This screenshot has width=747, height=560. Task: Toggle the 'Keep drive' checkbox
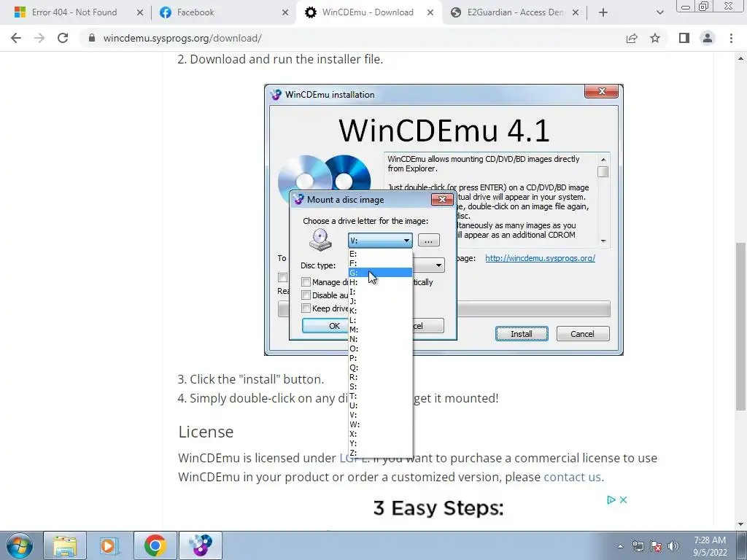tap(306, 308)
